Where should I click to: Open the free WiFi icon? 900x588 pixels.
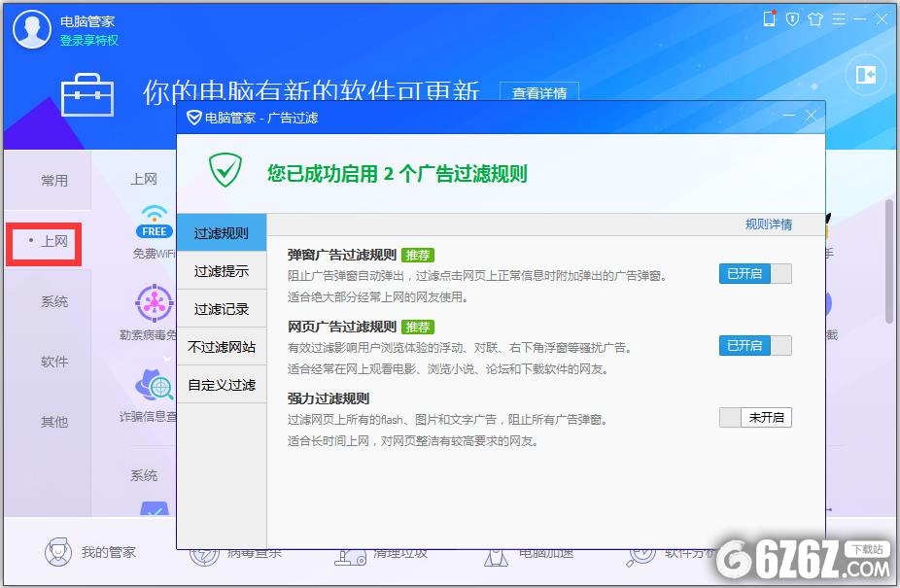[x=155, y=223]
